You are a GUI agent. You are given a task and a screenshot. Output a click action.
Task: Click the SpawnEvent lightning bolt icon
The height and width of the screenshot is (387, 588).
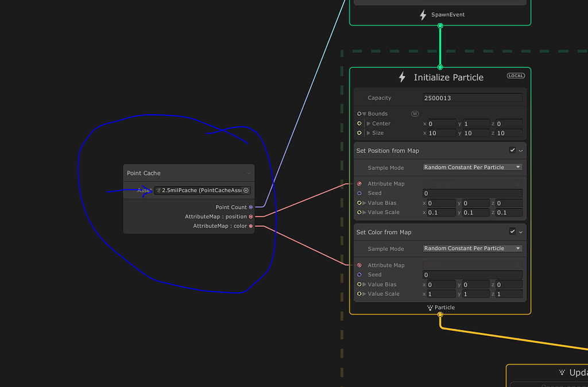click(423, 14)
